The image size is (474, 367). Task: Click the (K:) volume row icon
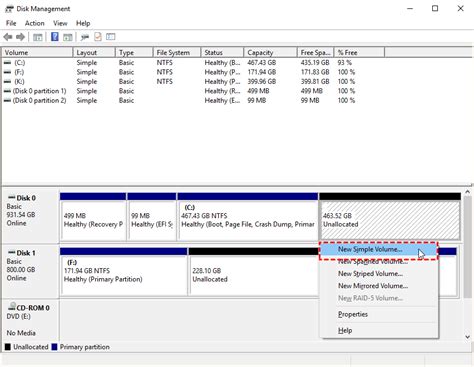coord(8,81)
